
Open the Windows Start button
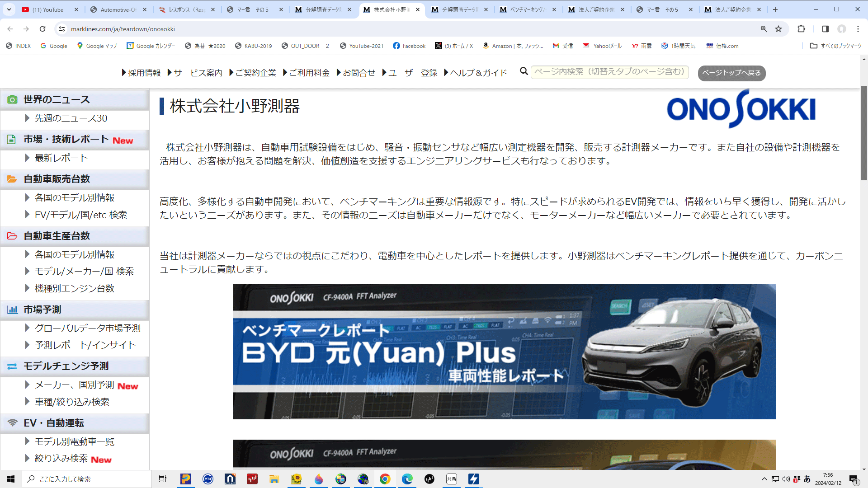coord(11,479)
